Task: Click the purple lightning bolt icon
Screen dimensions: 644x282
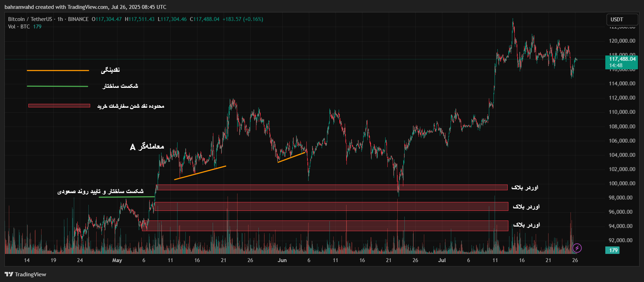Action: click(x=577, y=248)
